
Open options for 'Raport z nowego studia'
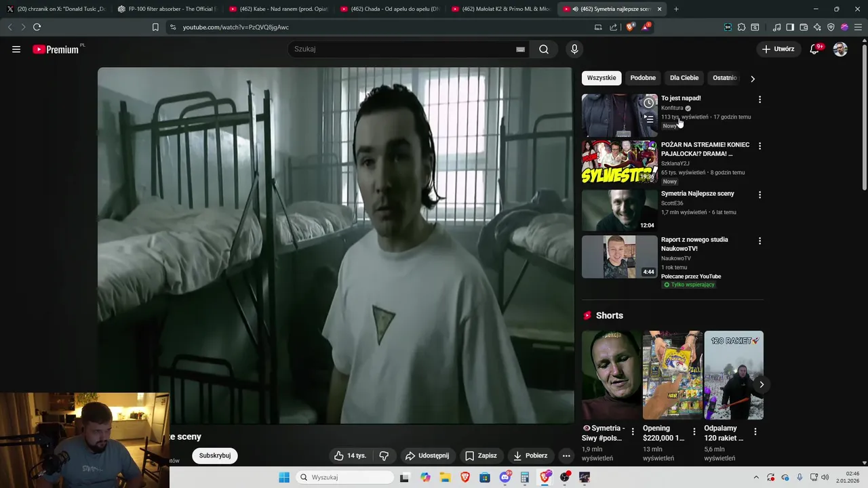tap(759, 241)
